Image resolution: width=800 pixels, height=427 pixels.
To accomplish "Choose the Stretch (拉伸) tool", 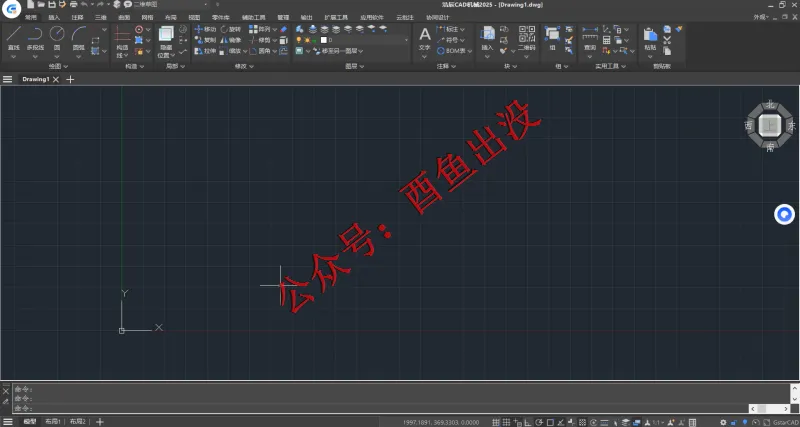I will pyautogui.click(x=205, y=51).
